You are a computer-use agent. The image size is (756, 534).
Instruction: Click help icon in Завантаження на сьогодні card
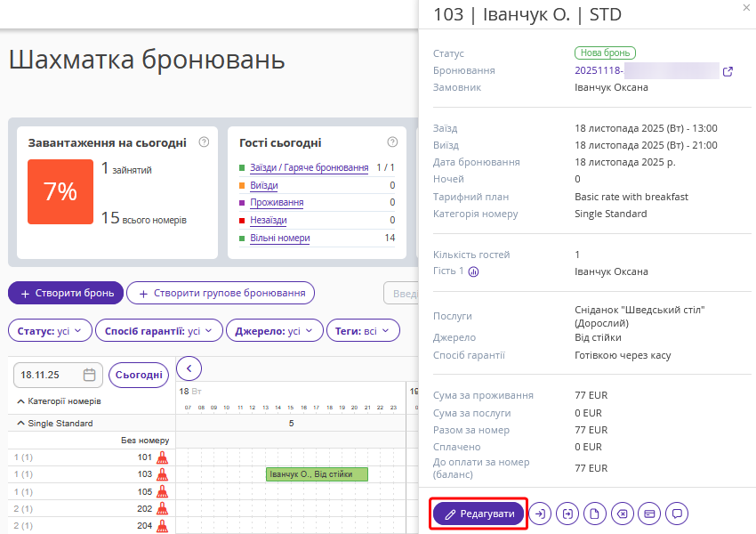[204, 142]
